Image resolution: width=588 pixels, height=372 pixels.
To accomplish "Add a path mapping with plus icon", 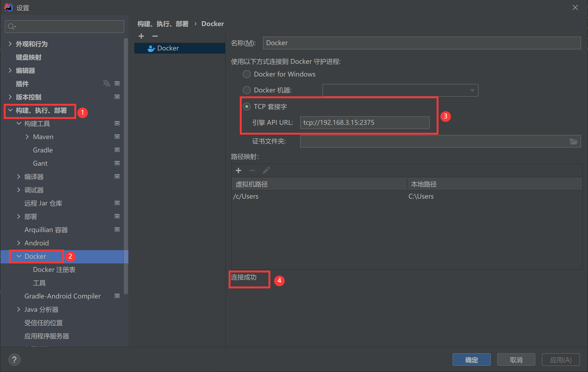I will [x=238, y=170].
